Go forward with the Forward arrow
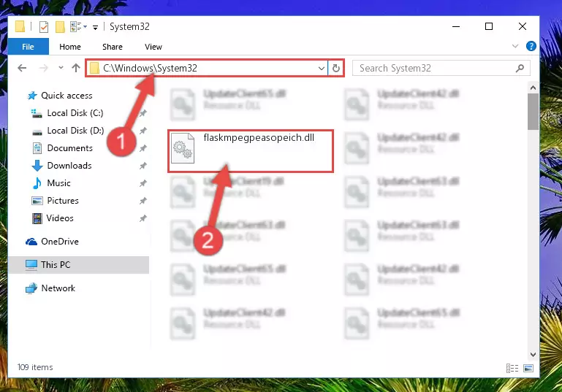 [43, 68]
